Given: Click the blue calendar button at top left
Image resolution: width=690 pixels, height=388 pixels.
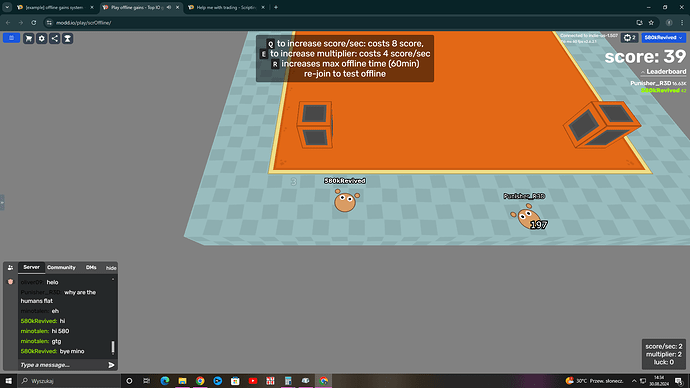Looking at the screenshot, I should point(11,38).
